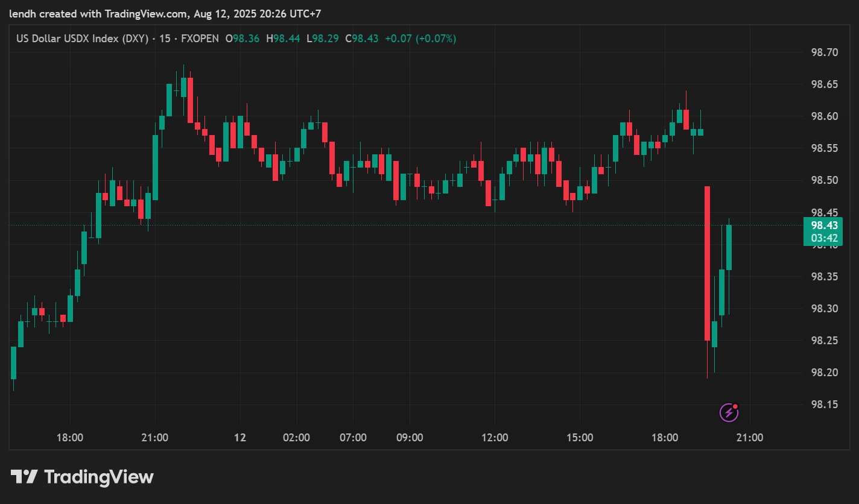The image size is (859, 504).
Task: Click the 98.15 price axis label
Action: tap(824, 405)
